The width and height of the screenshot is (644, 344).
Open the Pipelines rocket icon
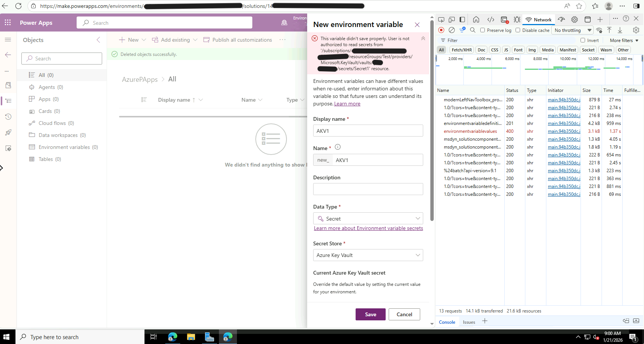(8, 132)
